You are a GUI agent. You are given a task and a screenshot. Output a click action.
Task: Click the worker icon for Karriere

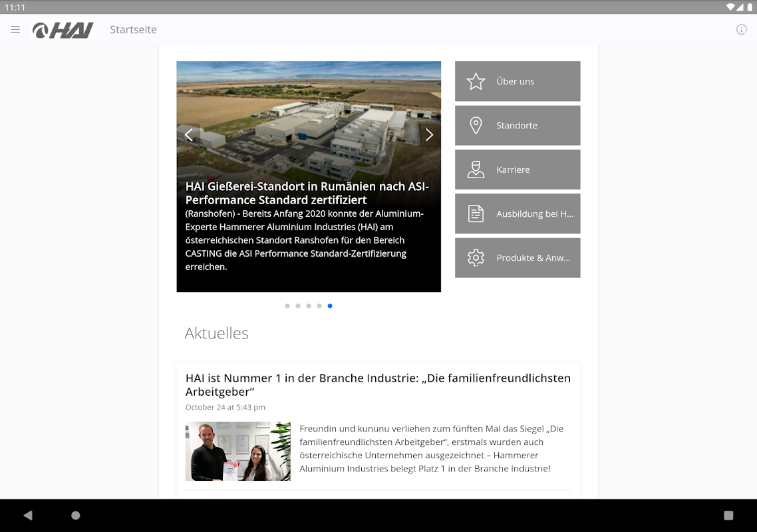tap(476, 170)
